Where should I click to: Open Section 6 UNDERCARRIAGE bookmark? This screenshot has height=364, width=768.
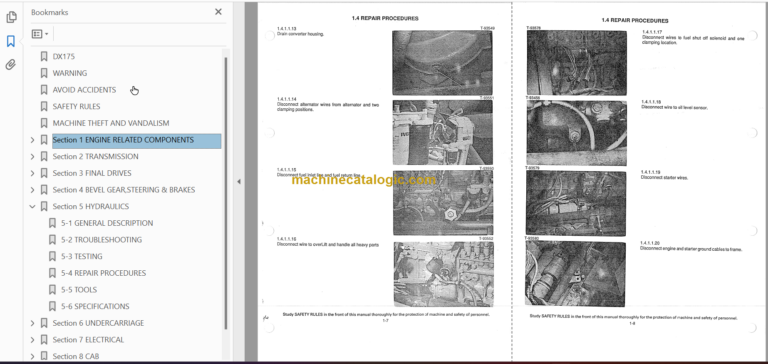click(x=98, y=323)
